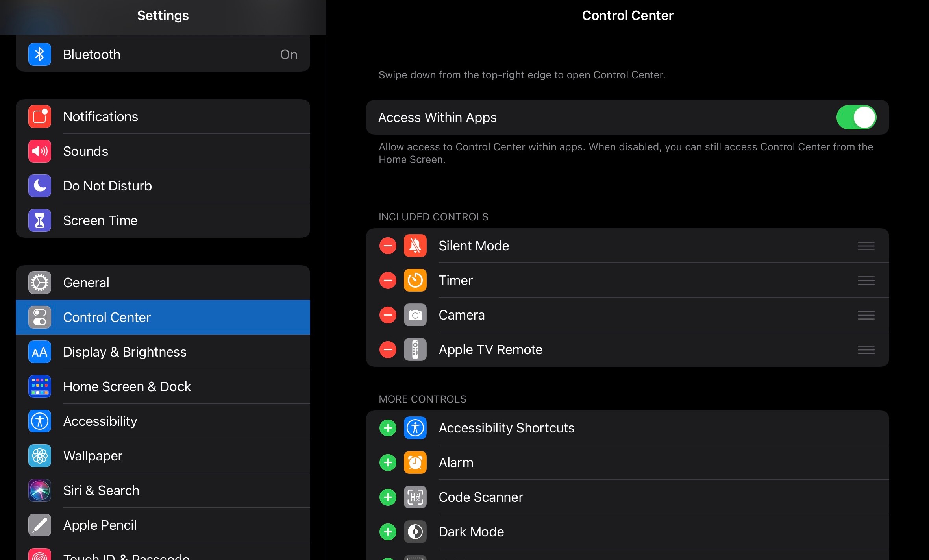The image size is (929, 560).
Task: Open Bluetooth settings
Action: pos(163,54)
